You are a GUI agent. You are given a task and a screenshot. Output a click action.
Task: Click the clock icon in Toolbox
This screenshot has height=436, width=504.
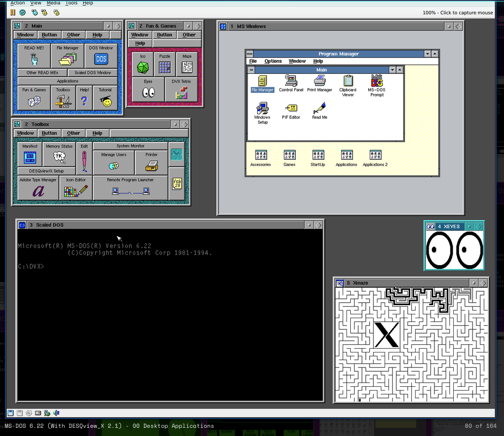point(176,155)
